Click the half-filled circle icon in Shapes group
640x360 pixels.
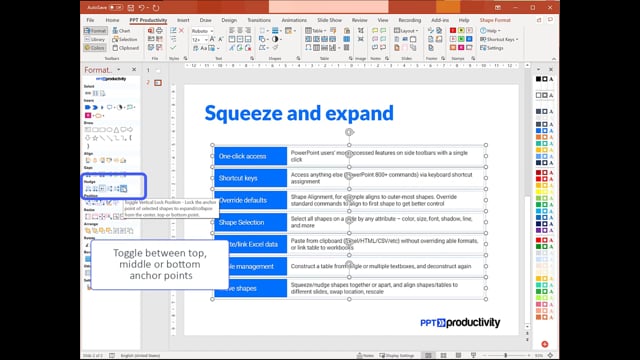[x=275, y=39]
